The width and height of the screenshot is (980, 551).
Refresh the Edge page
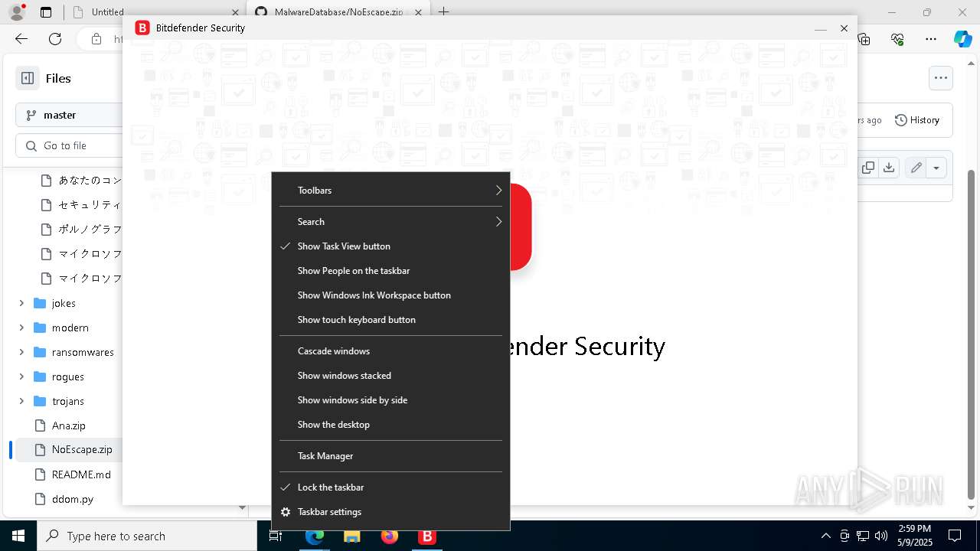tap(55, 39)
